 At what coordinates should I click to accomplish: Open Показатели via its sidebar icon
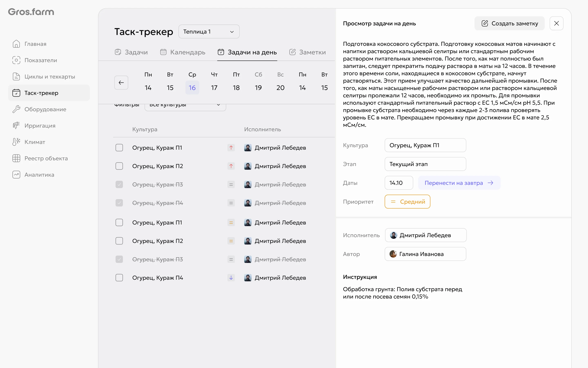tap(16, 60)
